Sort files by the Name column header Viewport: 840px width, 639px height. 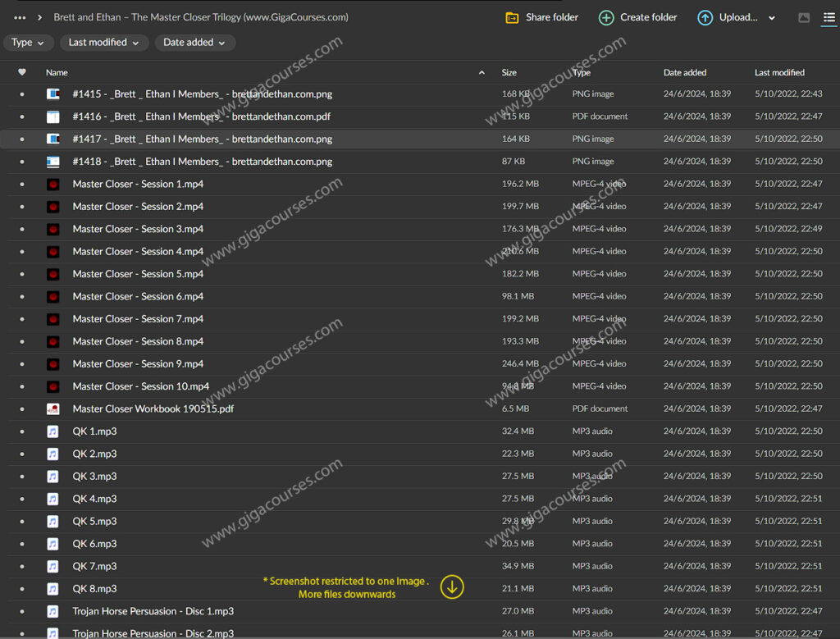coord(57,73)
